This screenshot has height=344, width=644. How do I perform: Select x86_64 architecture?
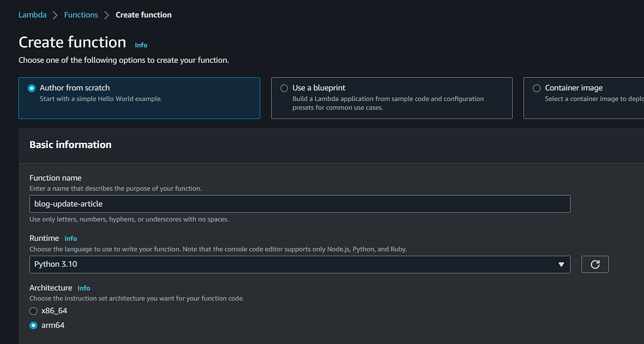[34, 311]
